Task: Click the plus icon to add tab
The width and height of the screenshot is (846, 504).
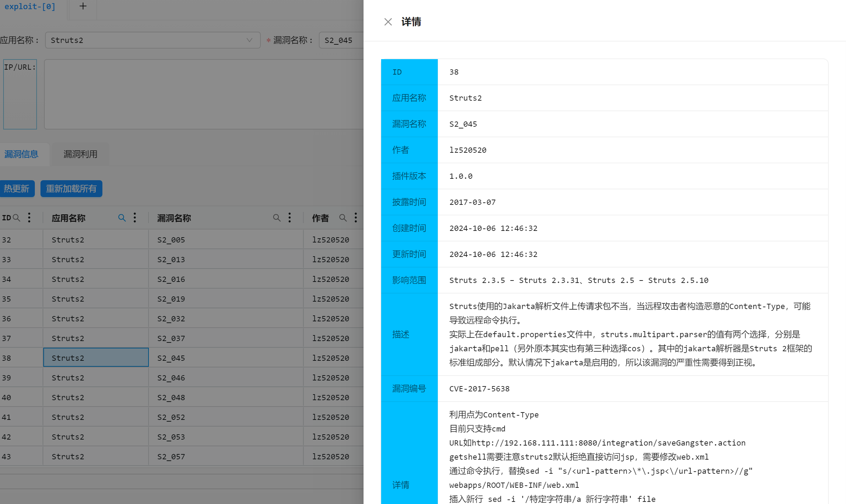Action: point(83,6)
